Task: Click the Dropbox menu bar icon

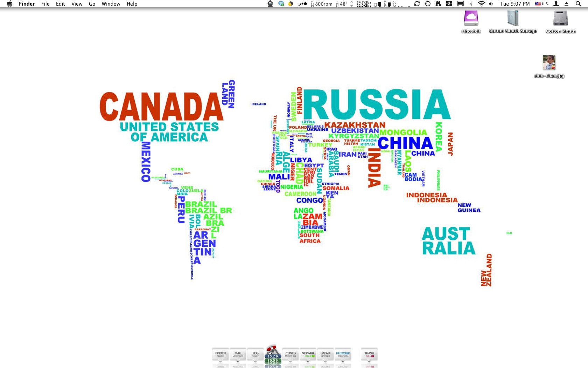Action: click(281, 4)
